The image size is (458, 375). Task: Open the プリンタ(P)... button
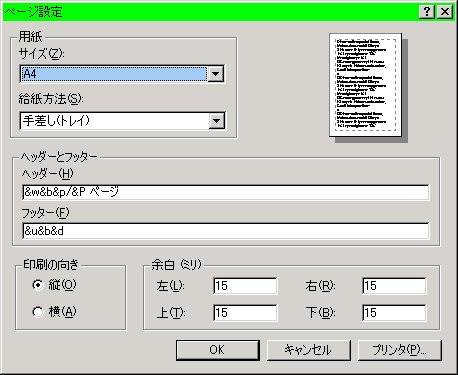[x=400, y=350]
